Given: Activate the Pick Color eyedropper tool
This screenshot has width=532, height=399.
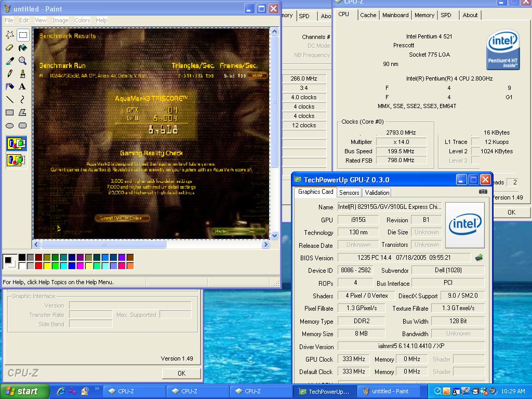Looking at the screenshot, I should (10, 61).
